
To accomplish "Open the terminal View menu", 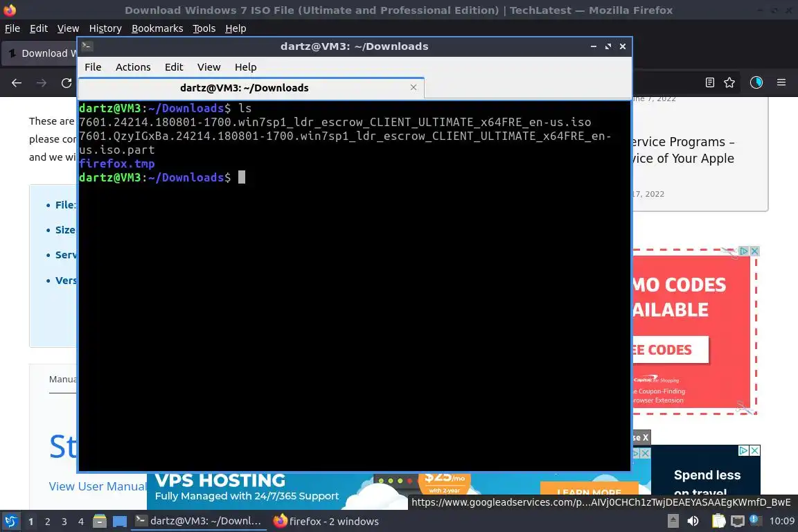I will point(209,67).
